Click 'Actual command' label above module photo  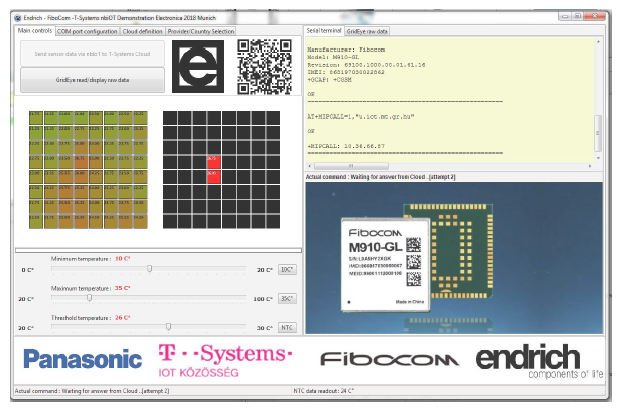[380, 177]
